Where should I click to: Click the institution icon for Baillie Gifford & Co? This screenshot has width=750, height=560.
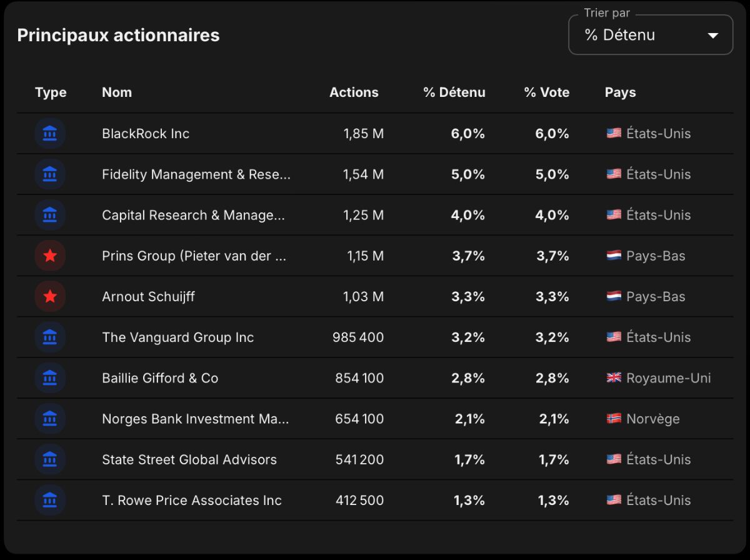pos(50,377)
